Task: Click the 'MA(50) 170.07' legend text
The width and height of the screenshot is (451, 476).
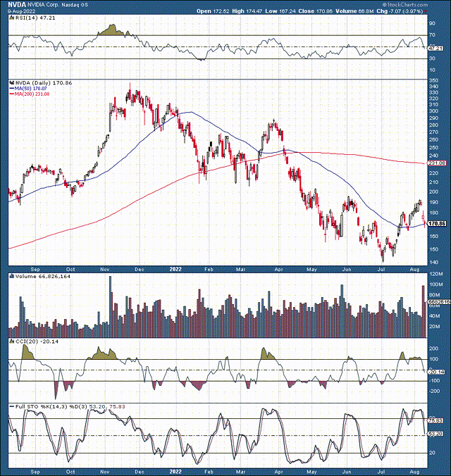Action: point(31,88)
